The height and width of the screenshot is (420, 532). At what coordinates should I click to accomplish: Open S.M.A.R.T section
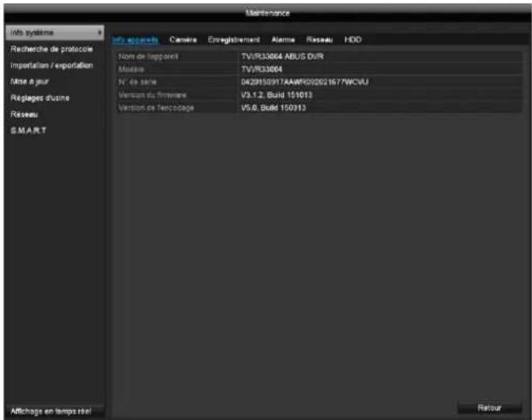(x=28, y=131)
